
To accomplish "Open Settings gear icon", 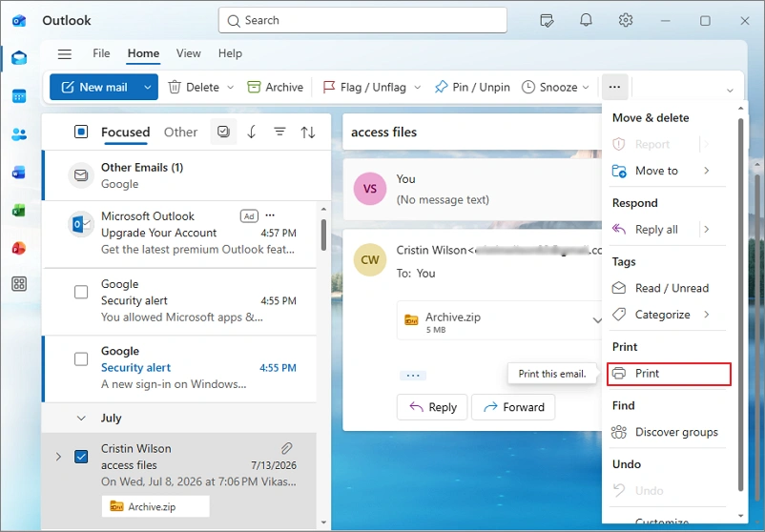I will click(626, 20).
